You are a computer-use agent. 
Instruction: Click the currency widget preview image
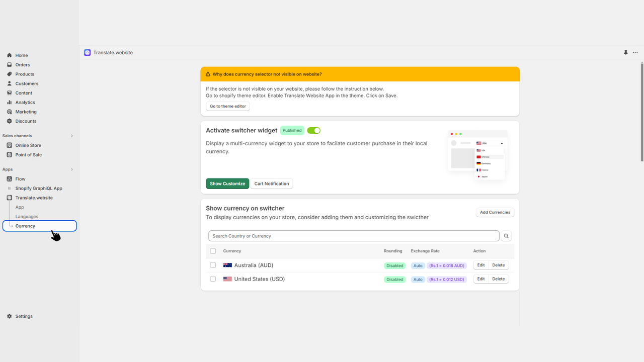(x=477, y=155)
